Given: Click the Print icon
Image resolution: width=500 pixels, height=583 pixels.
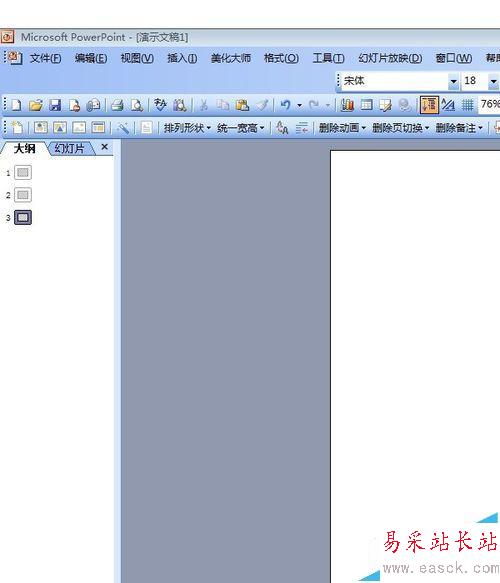Looking at the screenshot, I should (x=117, y=105).
